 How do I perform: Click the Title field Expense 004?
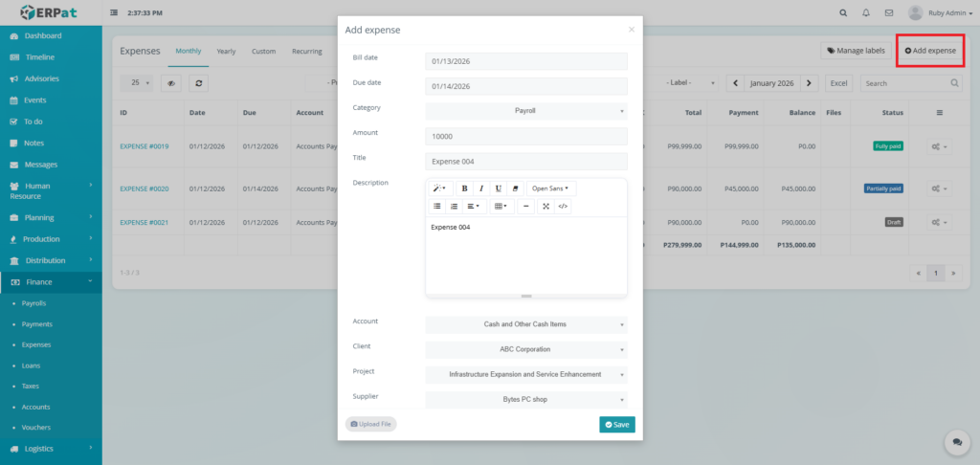(526, 162)
